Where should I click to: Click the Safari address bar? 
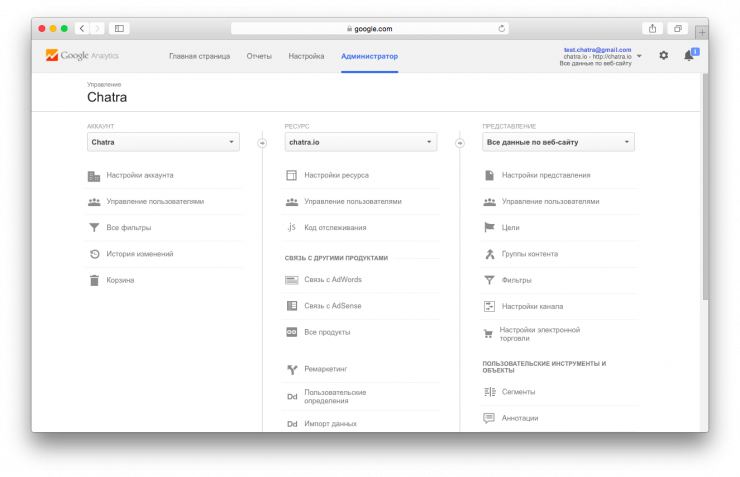pyautogui.click(x=369, y=29)
